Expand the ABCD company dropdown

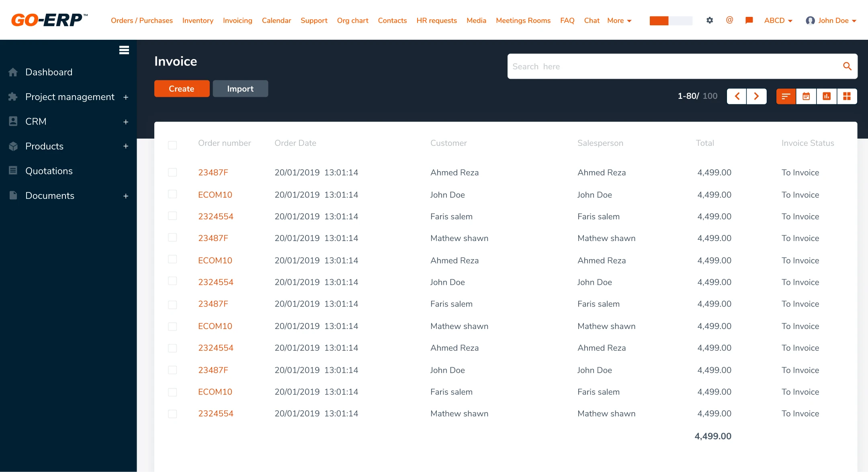[x=778, y=20]
